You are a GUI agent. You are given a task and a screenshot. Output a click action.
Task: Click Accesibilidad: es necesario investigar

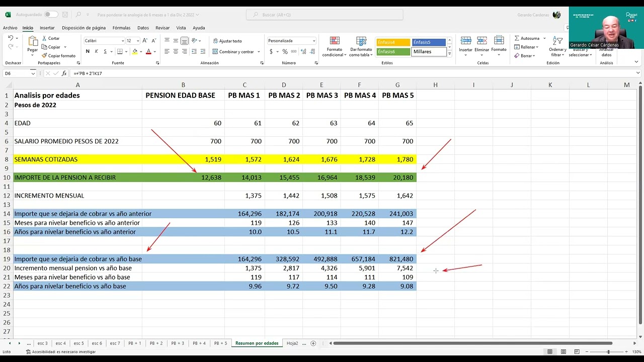60,352
